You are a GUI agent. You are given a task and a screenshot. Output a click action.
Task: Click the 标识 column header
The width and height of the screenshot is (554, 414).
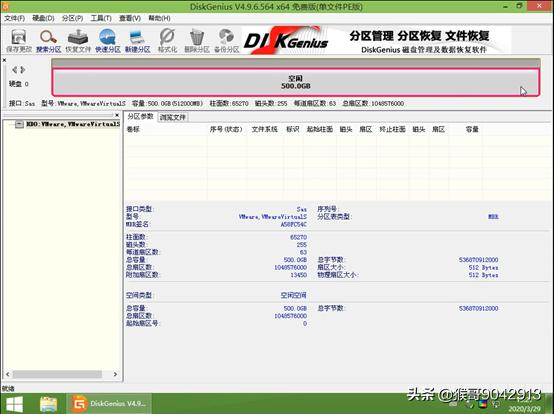coord(293,129)
